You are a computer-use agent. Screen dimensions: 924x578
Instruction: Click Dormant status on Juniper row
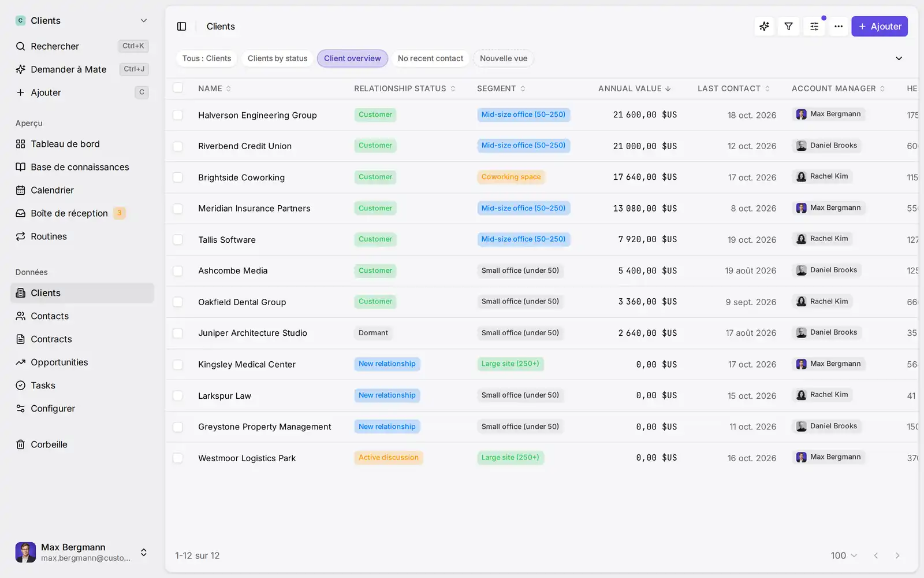click(373, 333)
